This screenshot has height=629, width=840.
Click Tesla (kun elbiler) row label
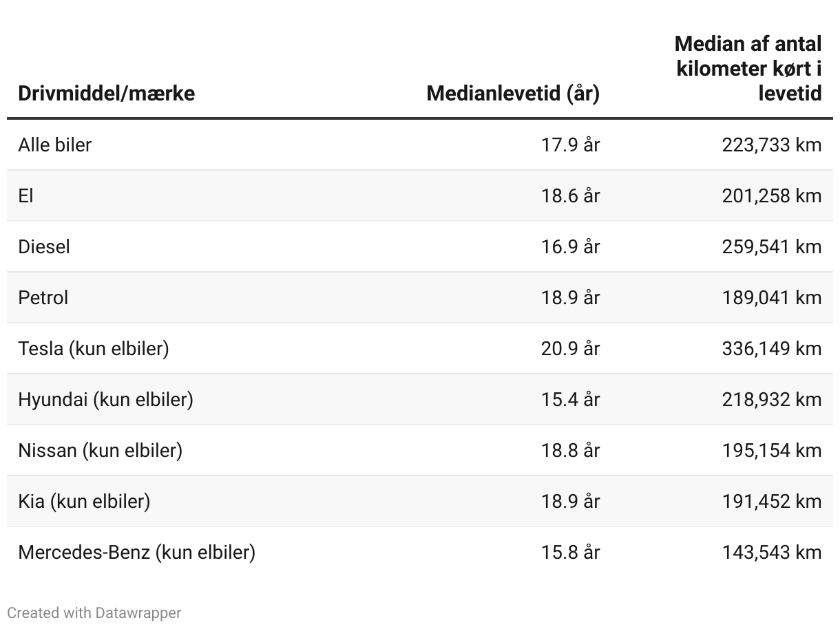click(94, 348)
